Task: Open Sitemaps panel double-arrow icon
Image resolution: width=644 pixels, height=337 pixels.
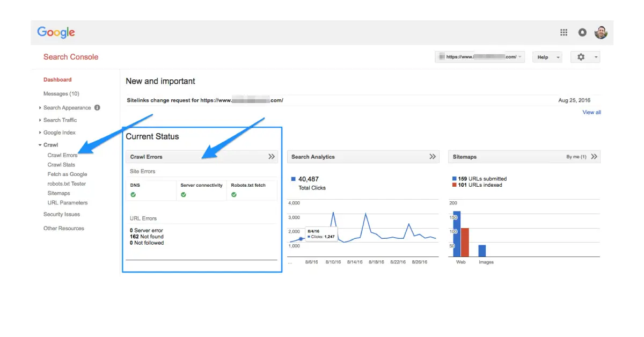Action: pos(594,157)
